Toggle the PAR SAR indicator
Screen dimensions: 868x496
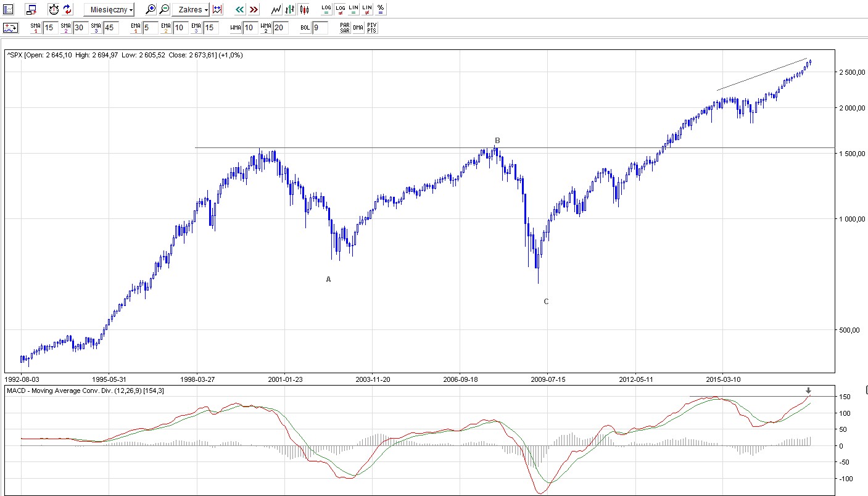345,28
